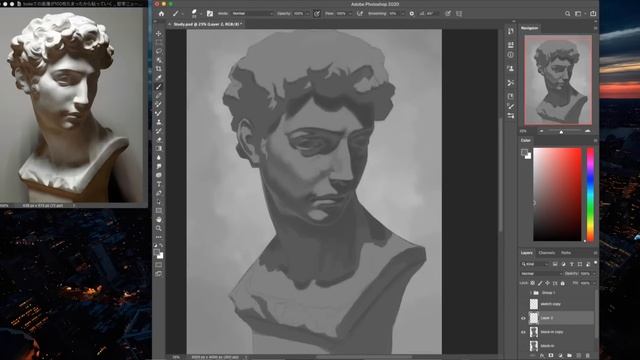
Task: Open layer filter Kind dropdown
Action: [x=534, y=264]
